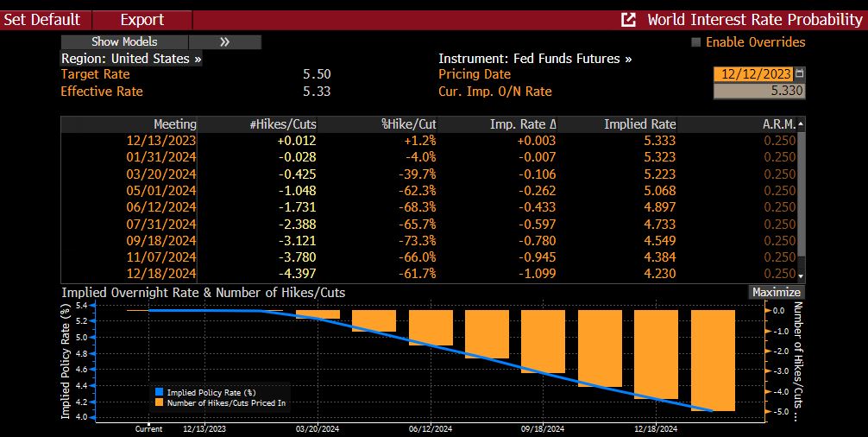The height and width of the screenshot is (437, 868).
Task: Click the scroll-down arrow at the table's bottom right
Action: point(802,275)
